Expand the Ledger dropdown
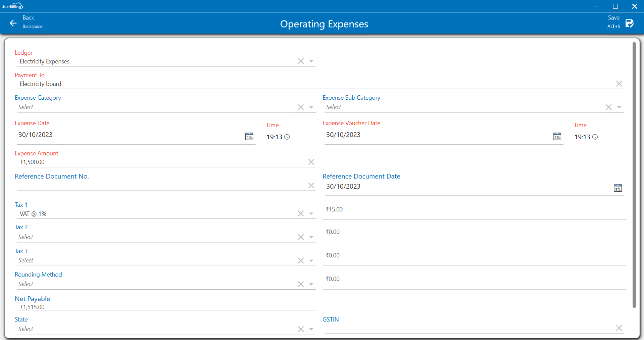This screenshot has width=644, height=340. point(311,61)
